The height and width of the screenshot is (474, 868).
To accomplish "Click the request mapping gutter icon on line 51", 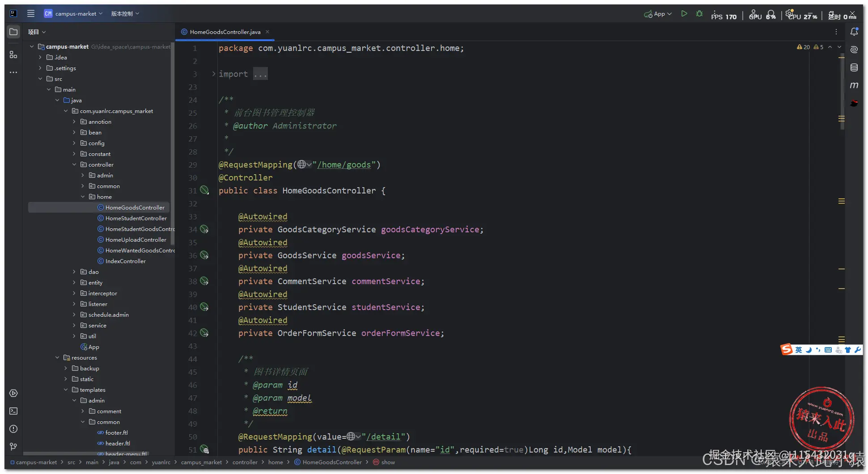I will (204, 449).
